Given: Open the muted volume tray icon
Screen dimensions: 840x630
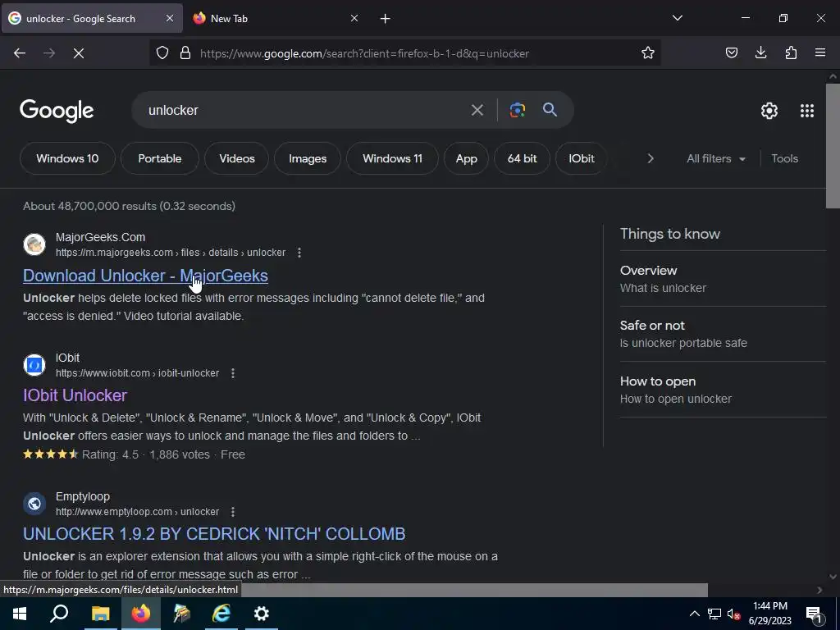Looking at the screenshot, I should [733, 614].
